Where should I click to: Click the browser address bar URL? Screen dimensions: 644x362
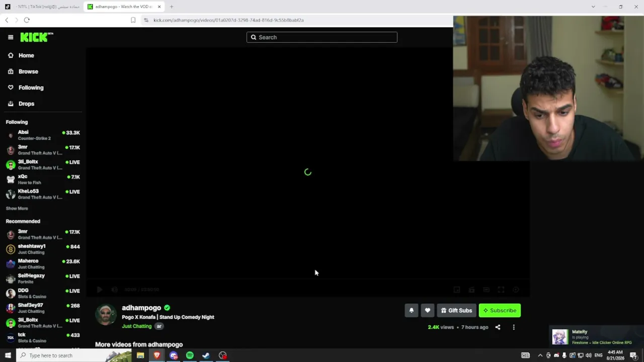pos(228,20)
